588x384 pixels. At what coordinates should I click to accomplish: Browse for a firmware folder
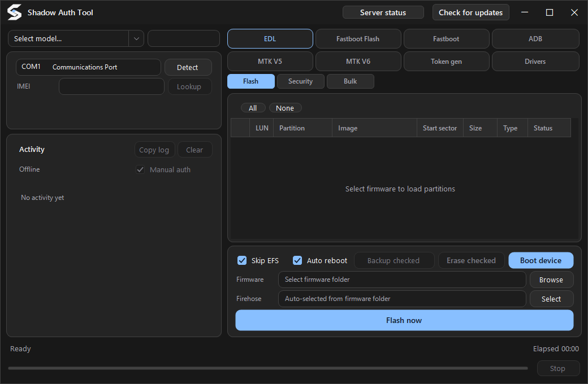pyautogui.click(x=551, y=280)
